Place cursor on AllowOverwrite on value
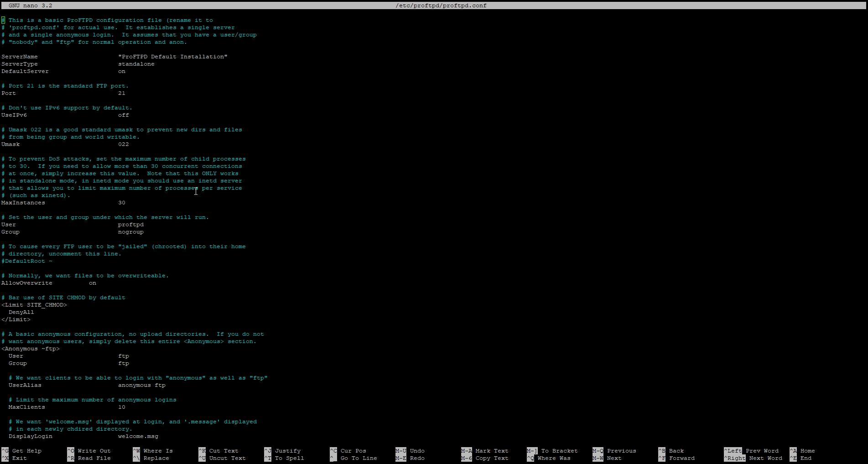This screenshot has height=464, width=868. (x=93, y=283)
